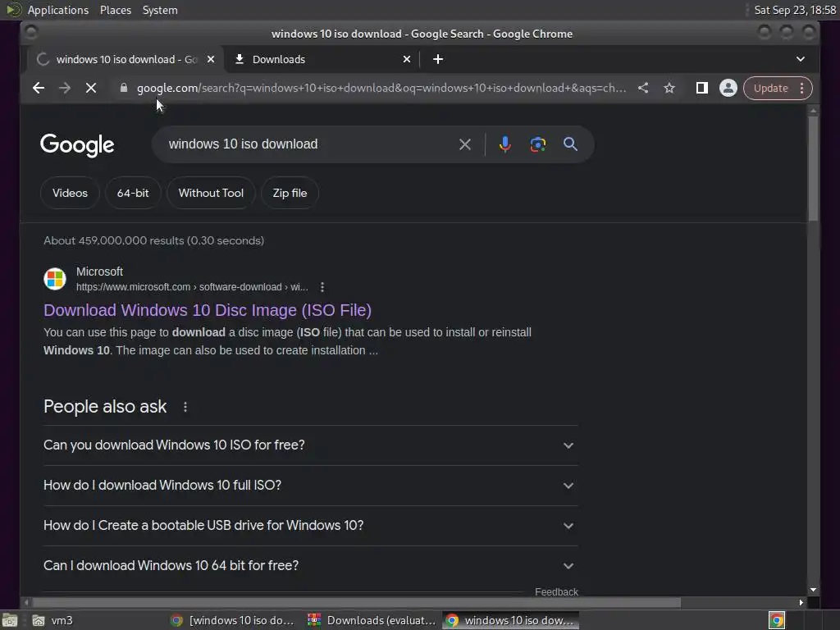Viewport: 840px width, 630px height.
Task: Click the microsoft.com result URL
Action: (192, 287)
